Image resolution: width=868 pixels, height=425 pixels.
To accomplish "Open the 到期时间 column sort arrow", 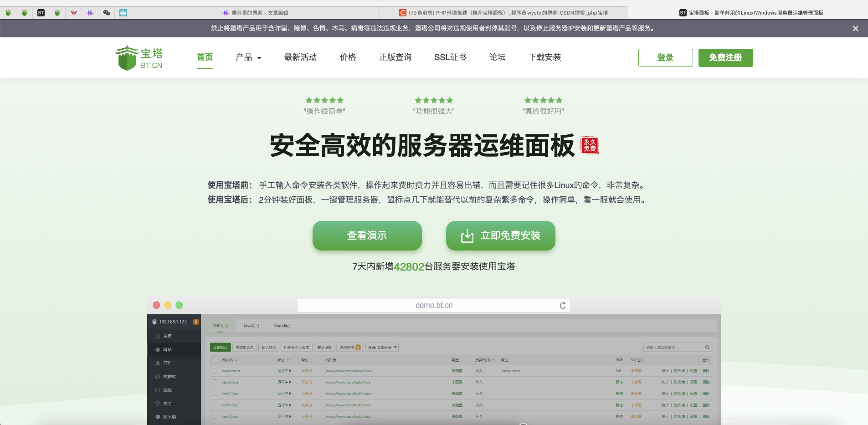I will coord(493,360).
